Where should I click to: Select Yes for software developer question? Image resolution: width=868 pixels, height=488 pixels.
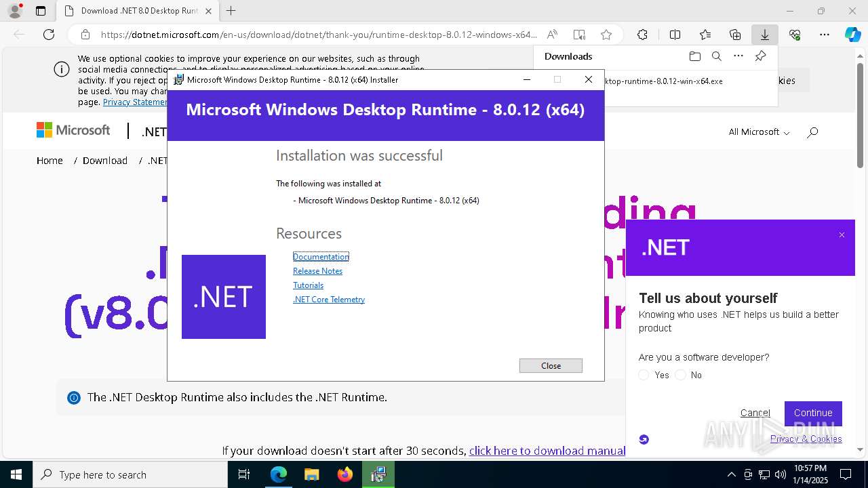pyautogui.click(x=644, y=375)
